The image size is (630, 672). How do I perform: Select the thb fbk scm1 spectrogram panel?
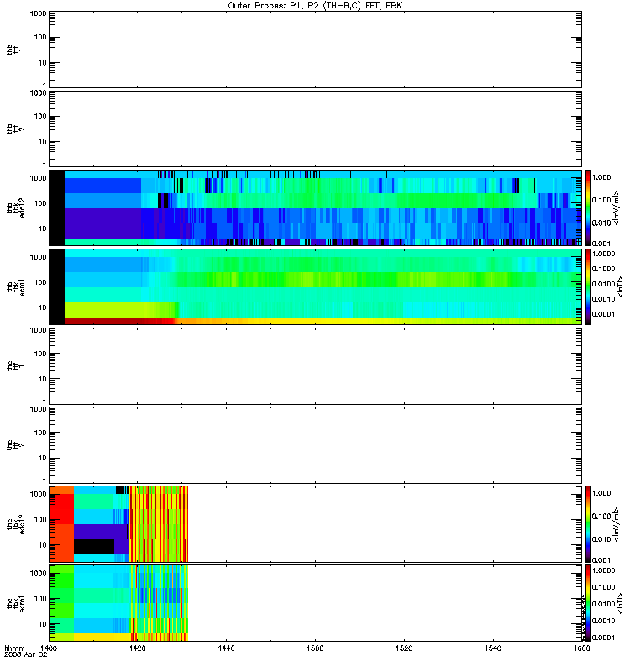[315, 286]
